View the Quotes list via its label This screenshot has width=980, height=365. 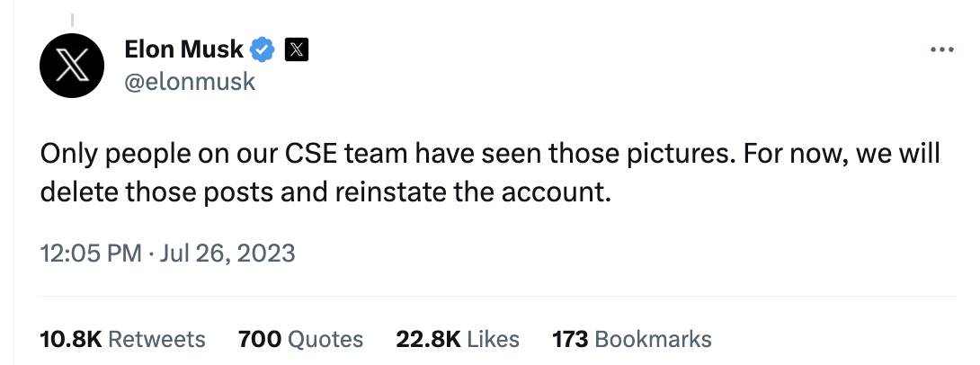coord(325,339)
